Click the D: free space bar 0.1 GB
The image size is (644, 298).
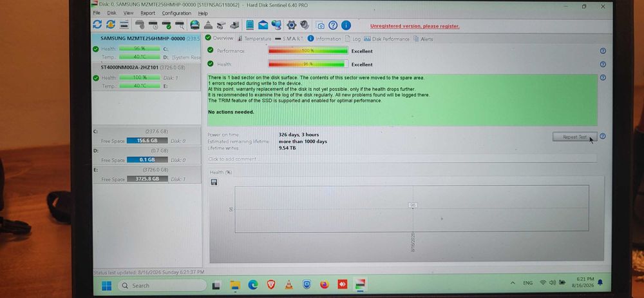147,160
